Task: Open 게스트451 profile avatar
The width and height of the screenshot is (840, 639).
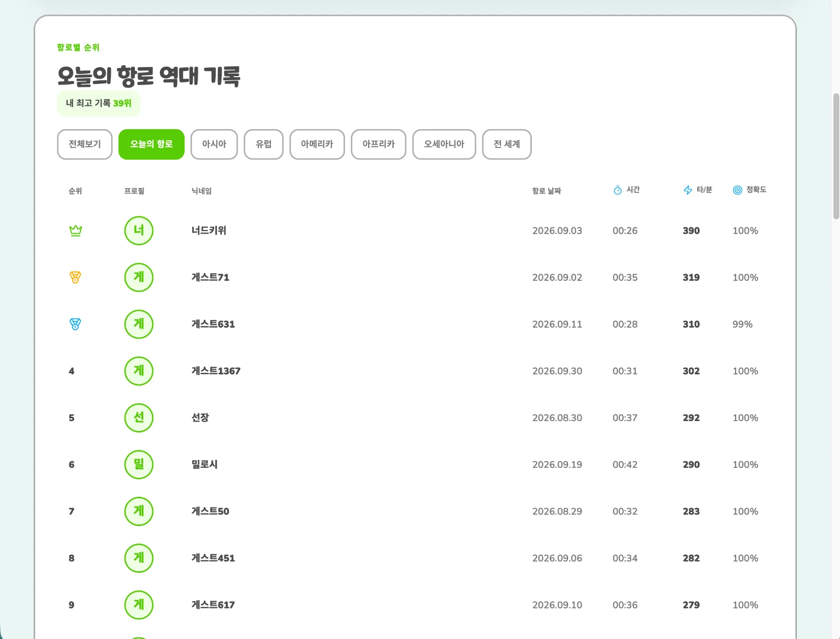Action: click(139, 558)
